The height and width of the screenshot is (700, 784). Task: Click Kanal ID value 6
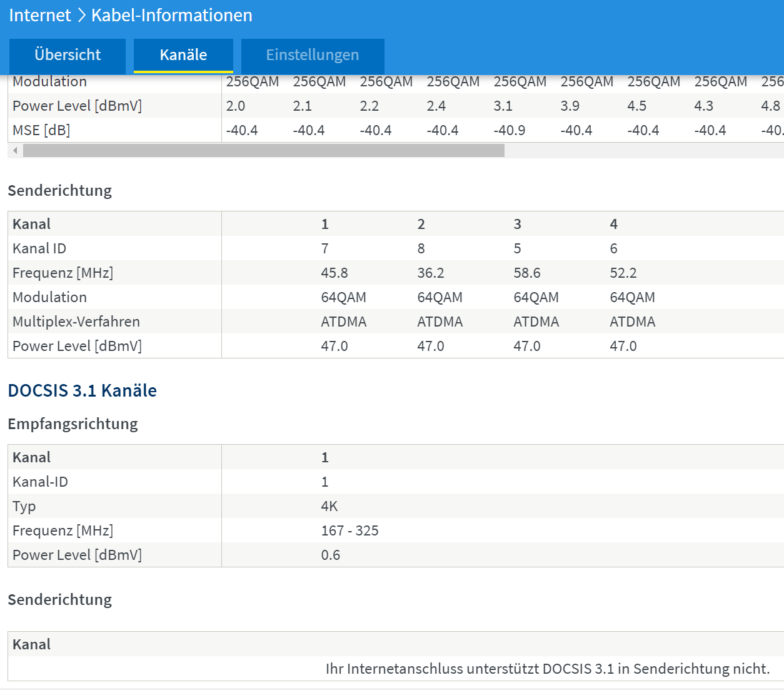(x=614, y=248)
